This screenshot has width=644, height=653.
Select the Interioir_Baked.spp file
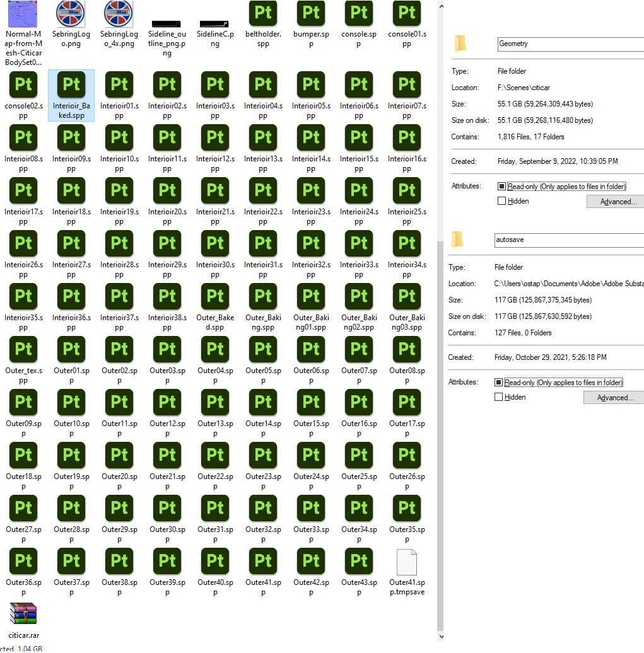click(x=71, y=95)
